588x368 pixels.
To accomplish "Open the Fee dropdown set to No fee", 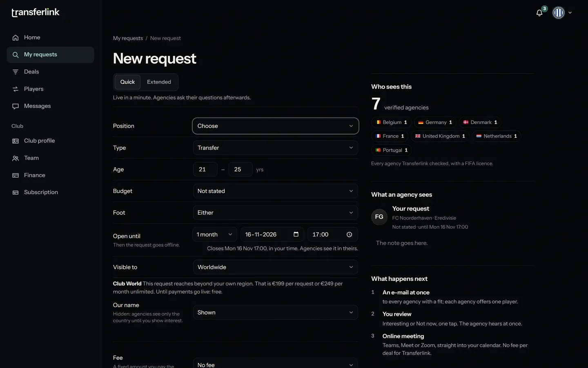I will tap(276, 363).
